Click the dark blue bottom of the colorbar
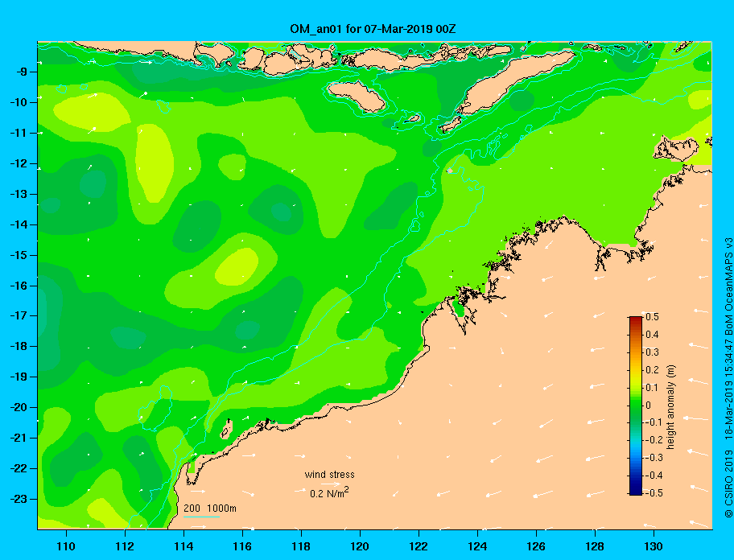This screenshot has height=560, width=734. pos(636,491)
